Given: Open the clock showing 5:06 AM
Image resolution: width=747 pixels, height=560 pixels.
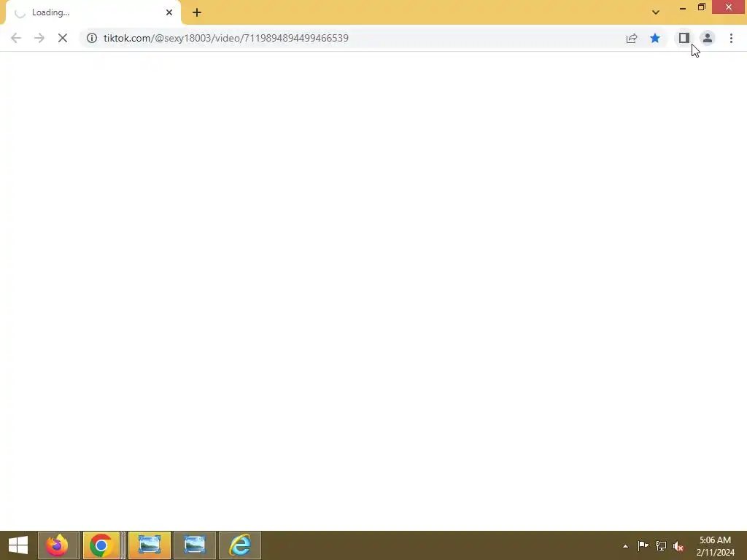Looking at the screenshot, I should [x=715, y=546].
